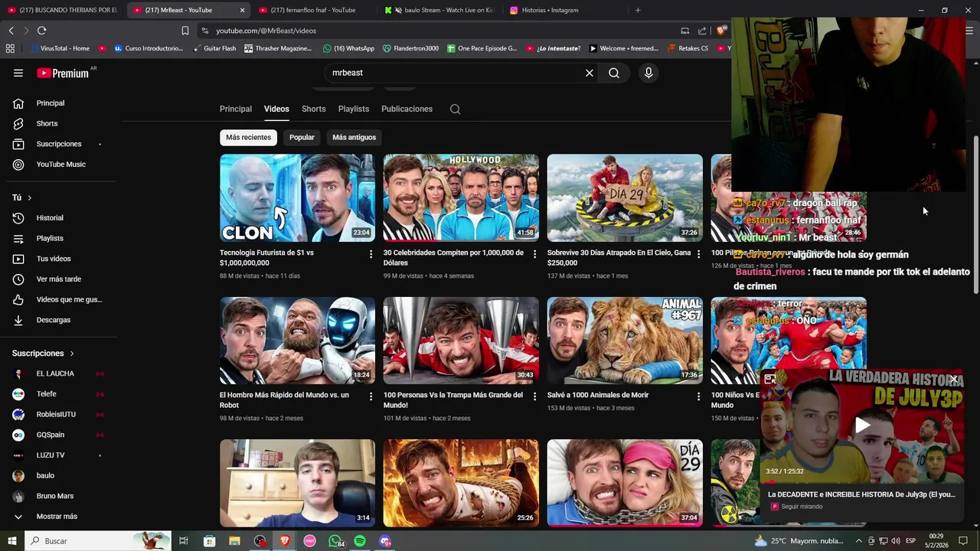Open Spotify from the taskbar

tap(360, 541)
